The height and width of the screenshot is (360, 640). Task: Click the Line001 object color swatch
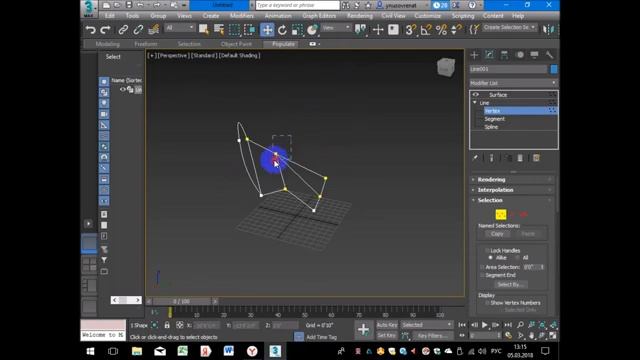coord(554,69)
